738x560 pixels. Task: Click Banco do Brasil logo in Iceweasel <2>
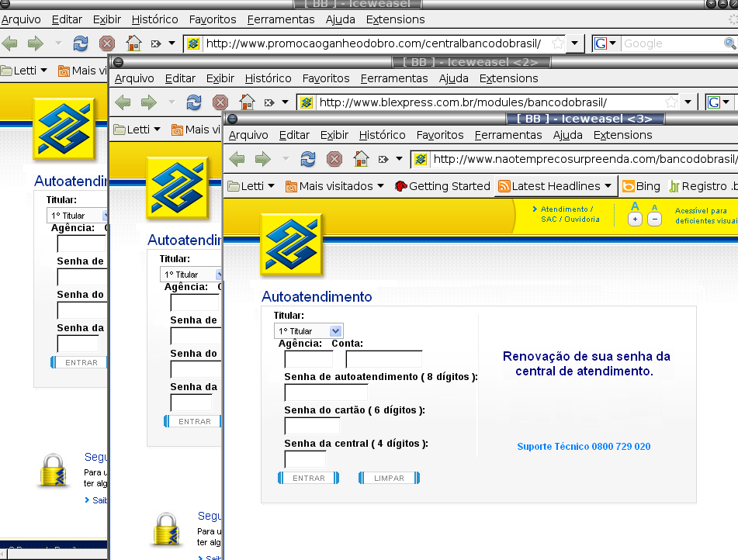[178, 187]
